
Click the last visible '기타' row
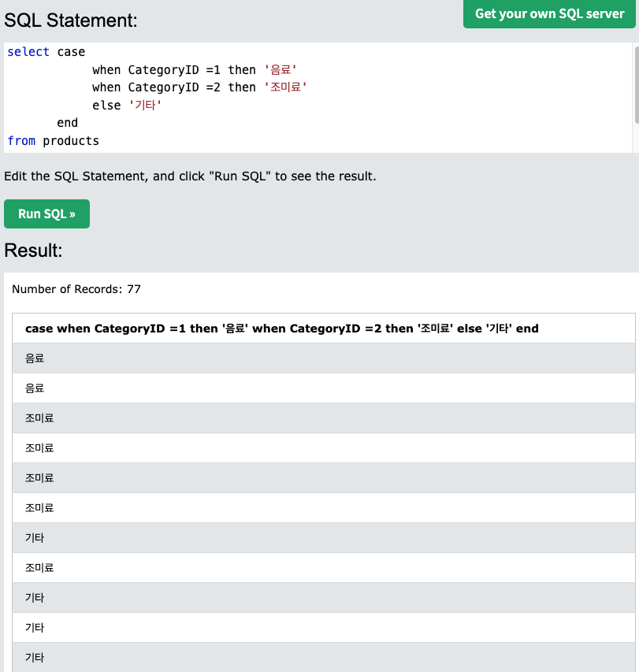[35, 657]
